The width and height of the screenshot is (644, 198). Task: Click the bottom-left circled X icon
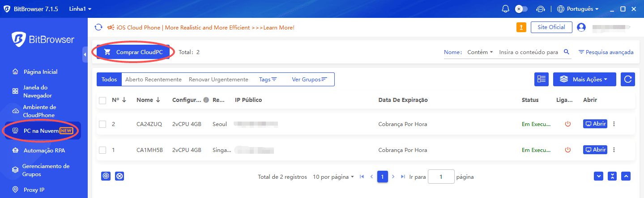point(119,176)
